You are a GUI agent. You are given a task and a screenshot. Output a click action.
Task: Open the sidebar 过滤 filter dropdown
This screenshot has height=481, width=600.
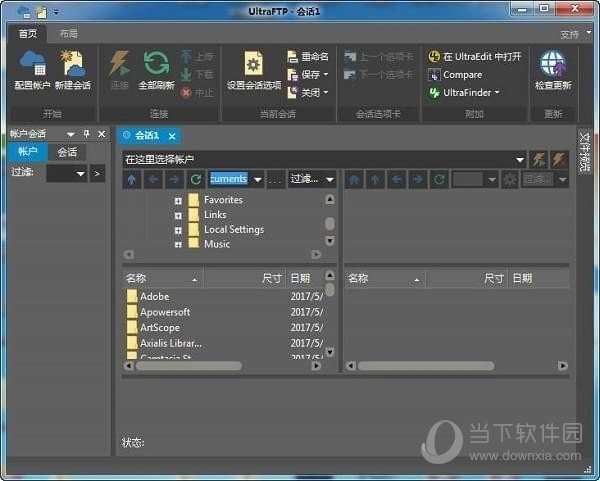(x=80, y=174)
